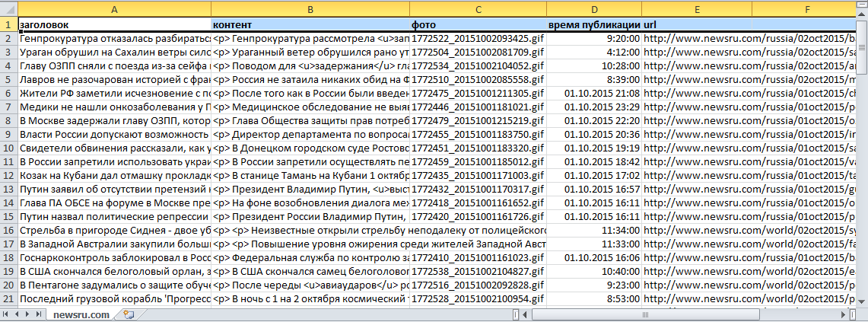868x322 pixels.
Task: Select cell starting 'Последний грузовой корабль'
Action: [x=115, y=298]
